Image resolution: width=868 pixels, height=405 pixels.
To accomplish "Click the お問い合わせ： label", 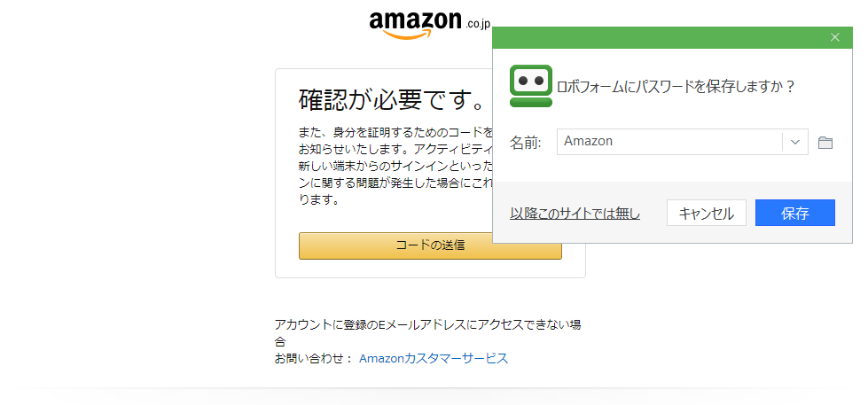I will pyautogui.click(x=313, y=358).
